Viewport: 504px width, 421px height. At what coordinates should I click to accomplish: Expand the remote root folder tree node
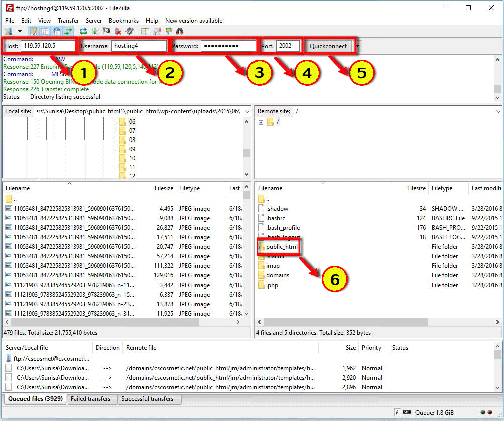pyautogui.click(x=261, y=122)
